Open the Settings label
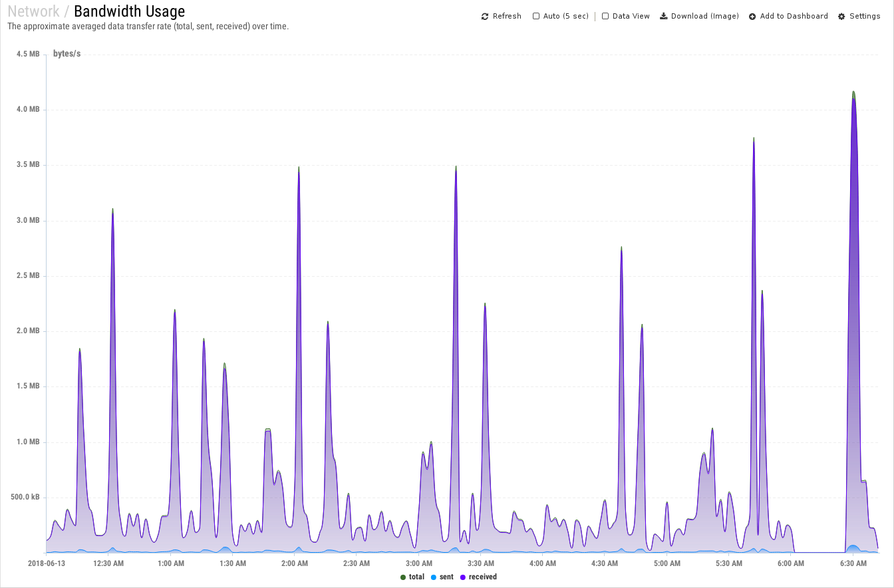The image size is (894, 588). (x=865, y=16)
